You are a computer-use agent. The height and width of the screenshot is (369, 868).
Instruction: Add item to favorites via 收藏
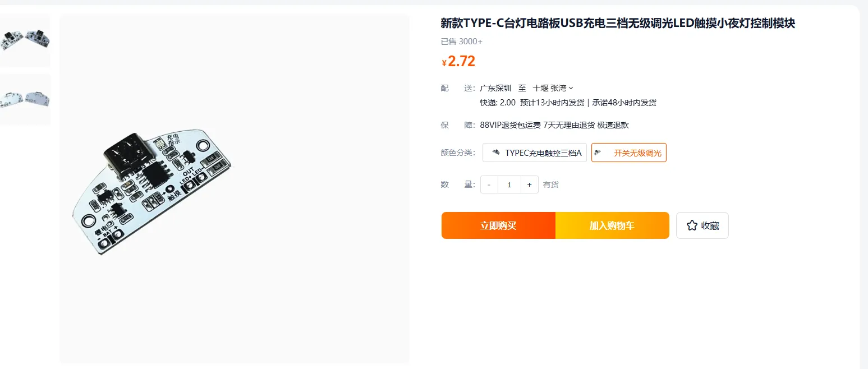[702, 225]
